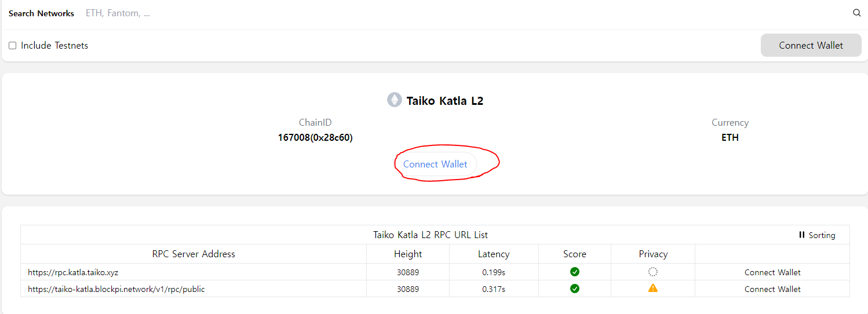
Task: Click the Taiko Katla L2 Ethereum logo
Action: [395, 100]
